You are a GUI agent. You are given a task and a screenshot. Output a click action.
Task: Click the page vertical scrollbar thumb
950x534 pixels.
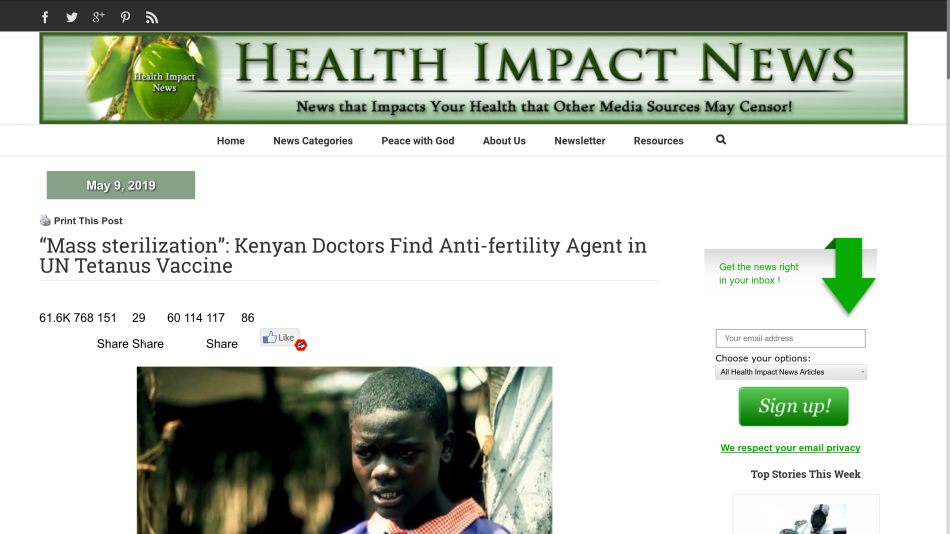click(946, 39)
